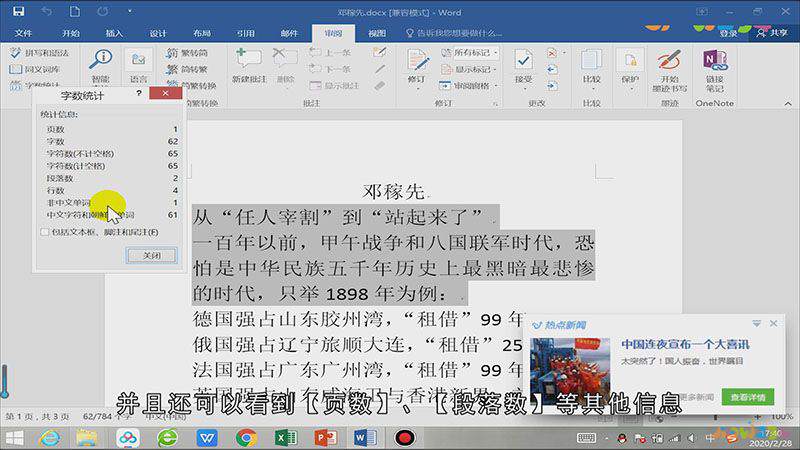The width and height of the screenshot is (800, 450).
Task: Open Internet Explorer from taskbar
Action: [x=49, y=438]
